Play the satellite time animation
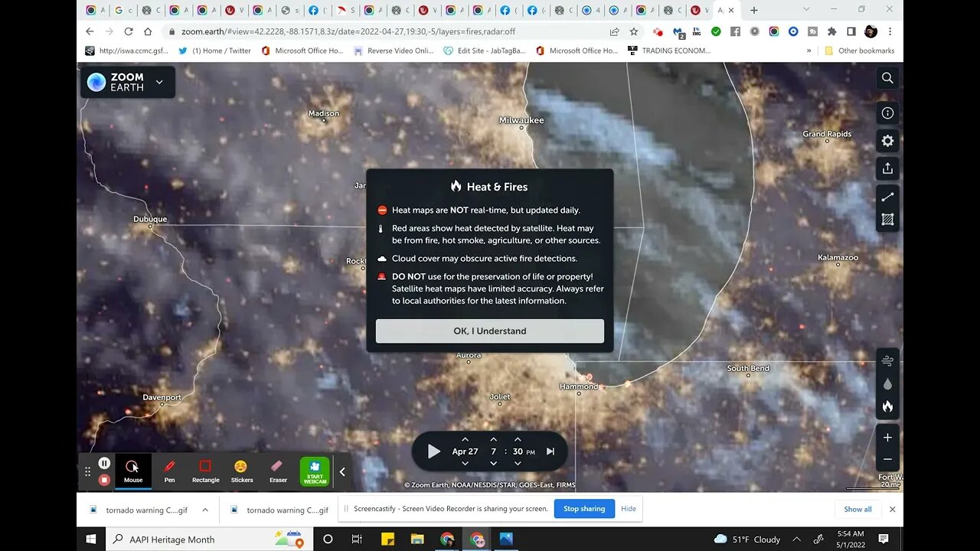 (x=433, y=452)
